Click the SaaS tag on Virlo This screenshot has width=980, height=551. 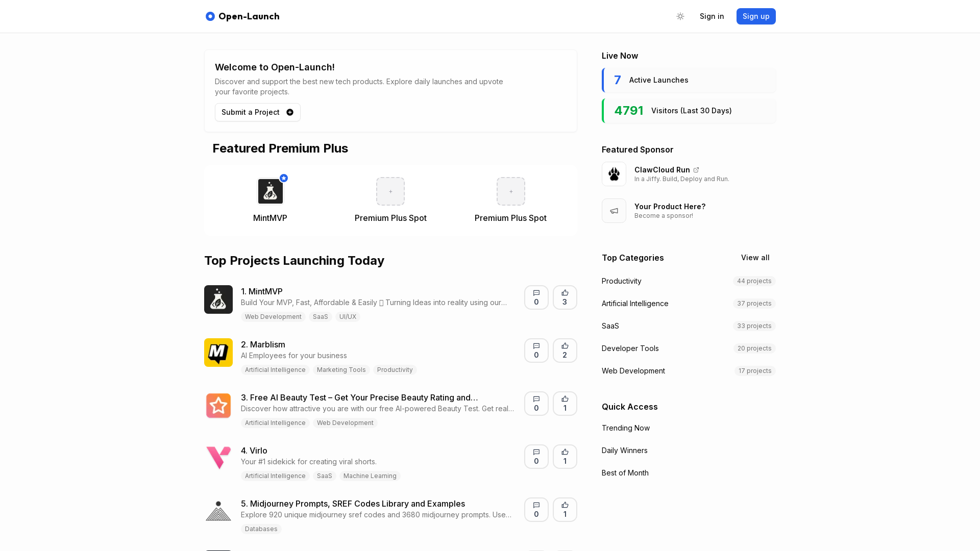point(324,476)
